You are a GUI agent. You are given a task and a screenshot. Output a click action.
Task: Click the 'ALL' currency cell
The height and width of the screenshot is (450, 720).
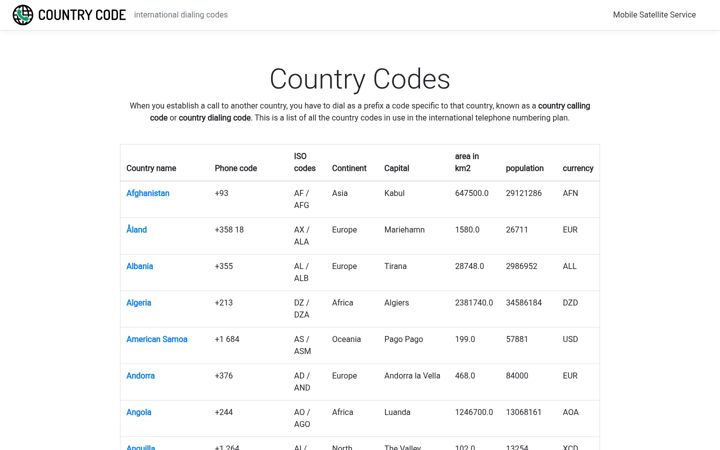(569, 266)
